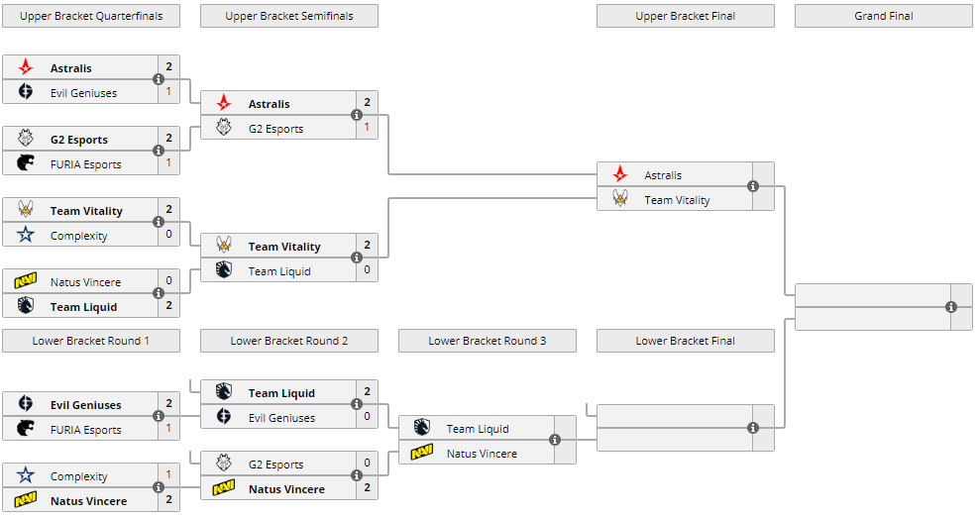Show info for Lower Bracket Round 3 match
This screenshot has height=517, width=980.
tap(555, 441)
